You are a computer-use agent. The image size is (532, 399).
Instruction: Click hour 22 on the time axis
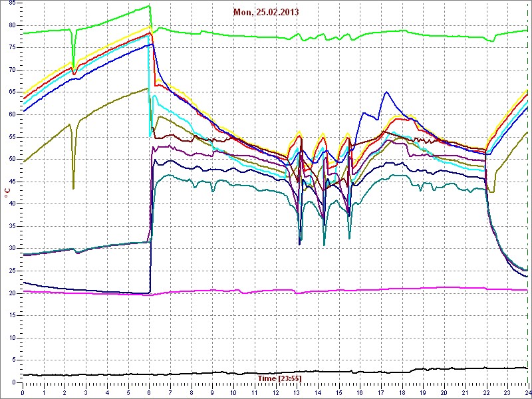click(x=487, y=392)
